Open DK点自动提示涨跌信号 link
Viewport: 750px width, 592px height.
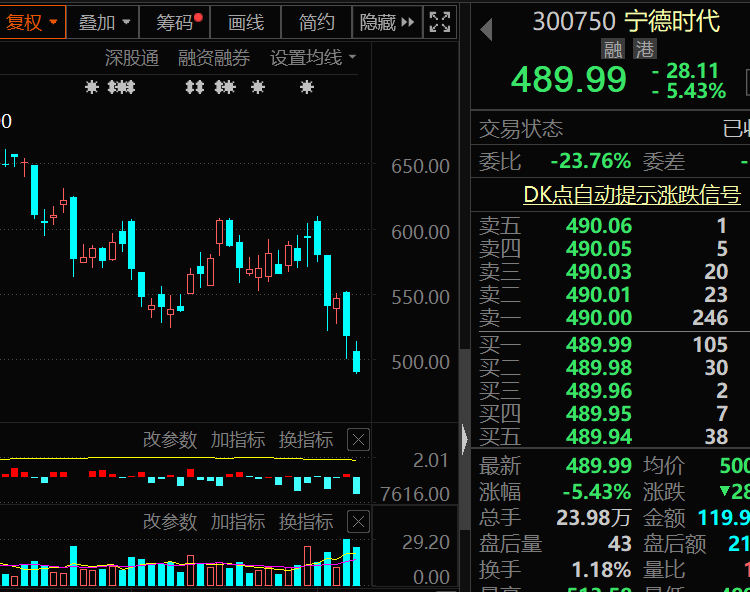(632, 195)
